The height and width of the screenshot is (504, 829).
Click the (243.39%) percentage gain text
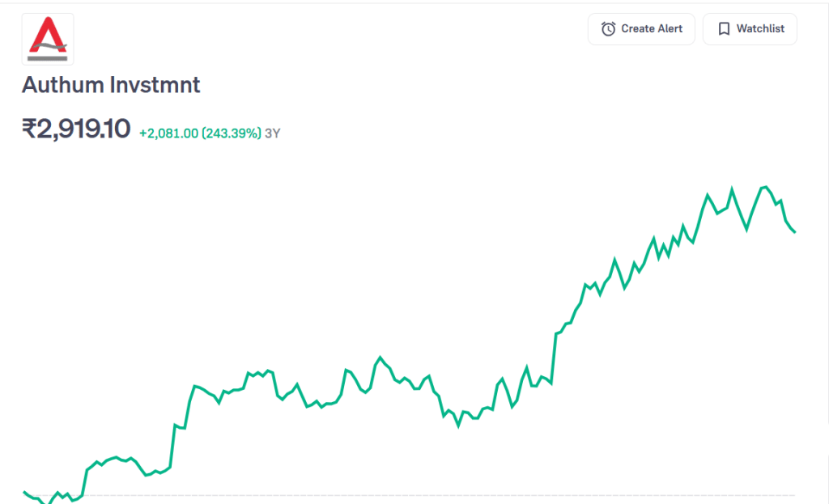pyautogui.click(x=232, y=133)
